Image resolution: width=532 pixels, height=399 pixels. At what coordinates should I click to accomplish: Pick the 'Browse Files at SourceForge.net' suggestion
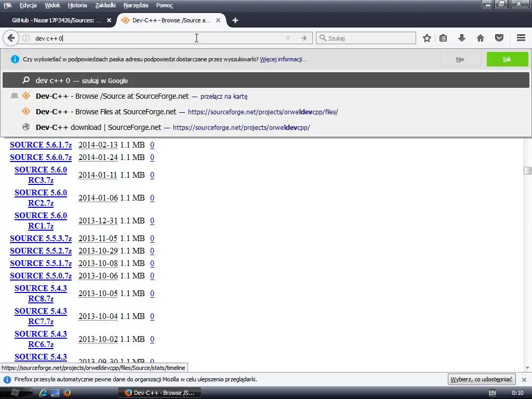pyautogui.click(x=266, y=112)
